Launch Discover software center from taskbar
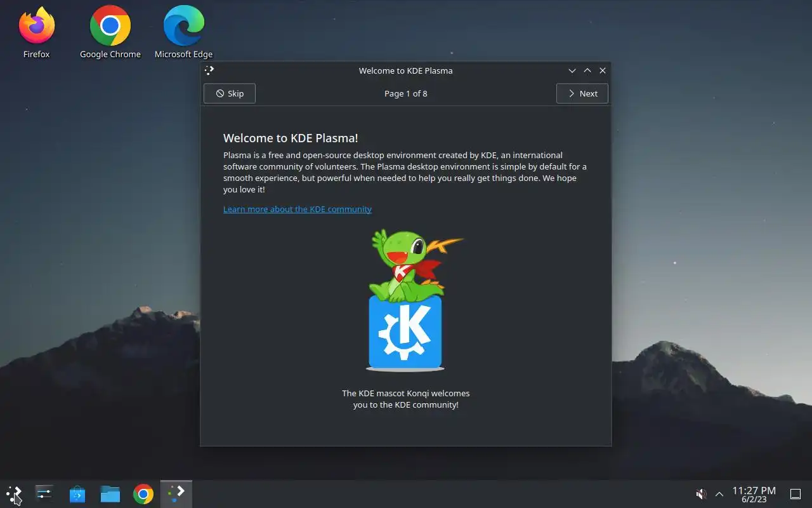 (77, 494)
